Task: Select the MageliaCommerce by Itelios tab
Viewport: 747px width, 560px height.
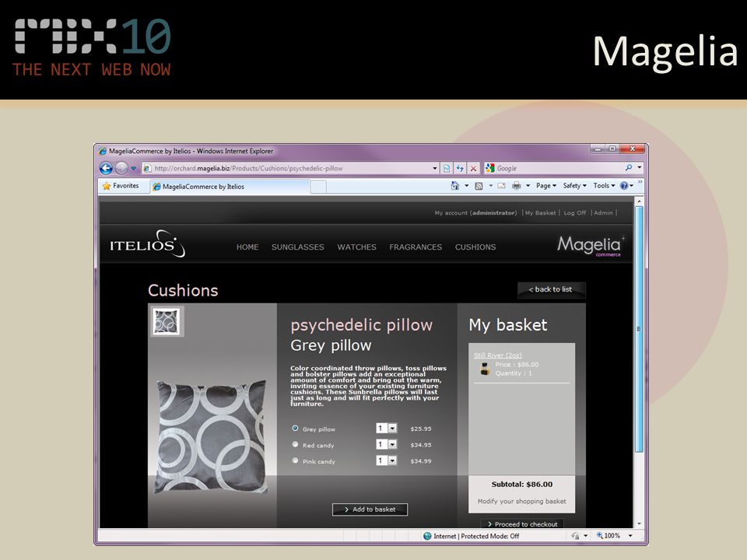Action: click(230, 187)
